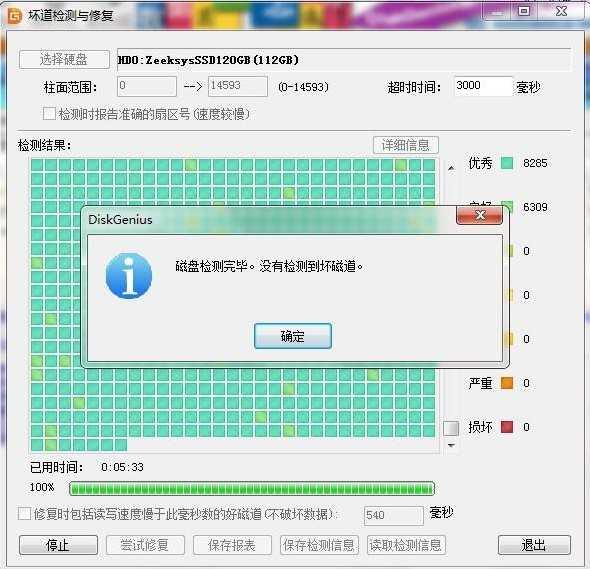Maximize the 坏道检测与修复 window
The height and width of the screenshot is (569, 590).
click(x=524, y=11)
